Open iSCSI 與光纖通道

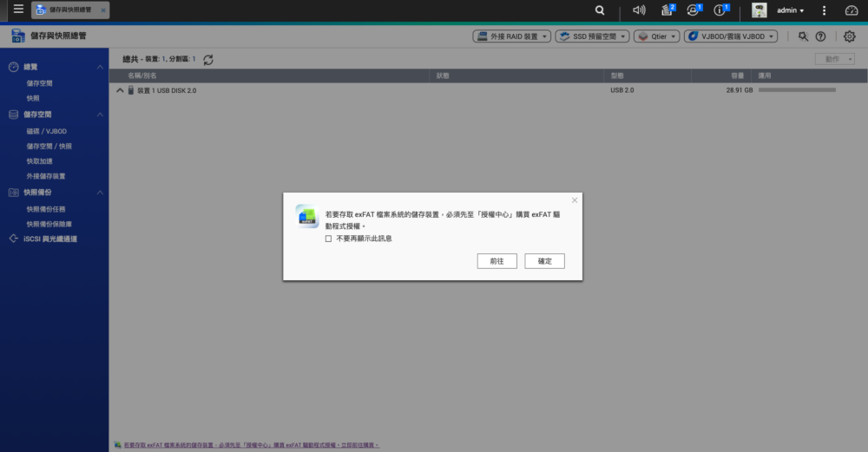point(49,239)
